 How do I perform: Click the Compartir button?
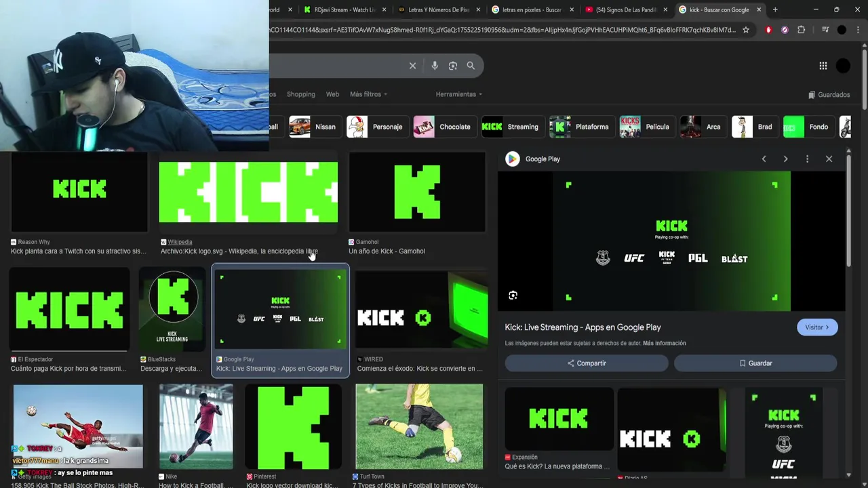[x=587, y=363]
